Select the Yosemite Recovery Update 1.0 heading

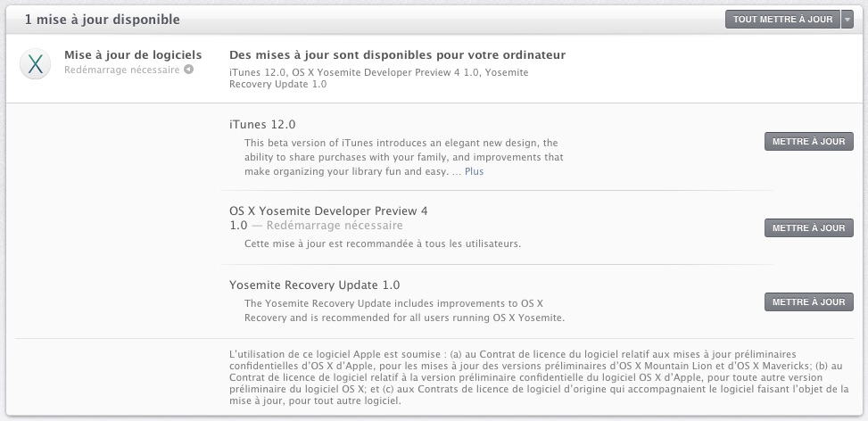[314, 285]
